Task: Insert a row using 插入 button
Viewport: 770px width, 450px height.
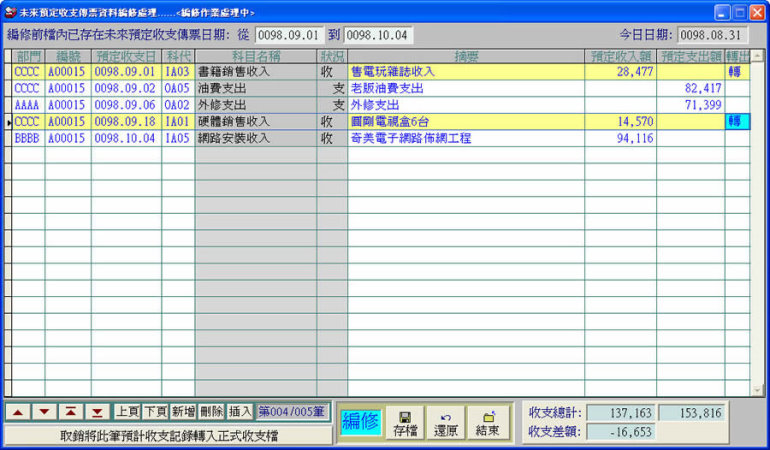Action: point(240,411)
